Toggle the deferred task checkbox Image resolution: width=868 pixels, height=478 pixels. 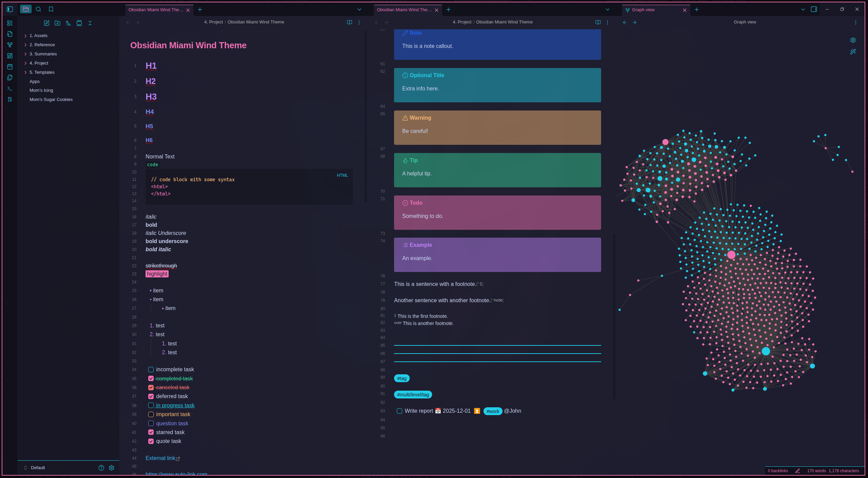pyautogui.click(x=151, y=396)
